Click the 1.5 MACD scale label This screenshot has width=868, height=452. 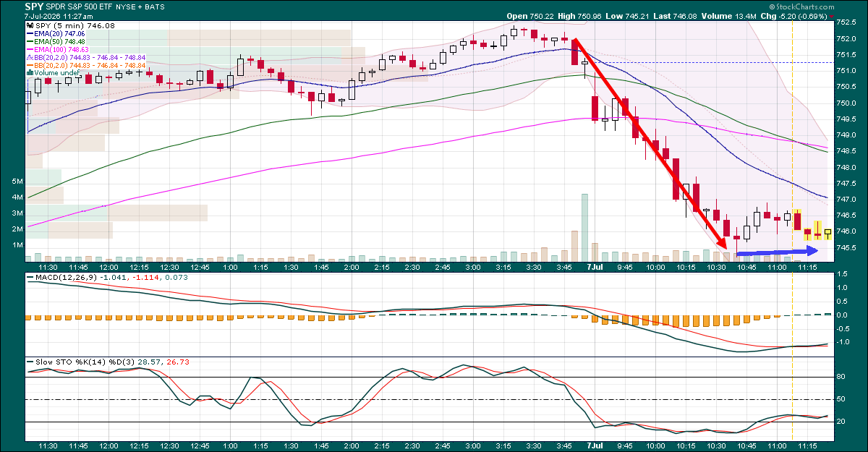point(841,274)
